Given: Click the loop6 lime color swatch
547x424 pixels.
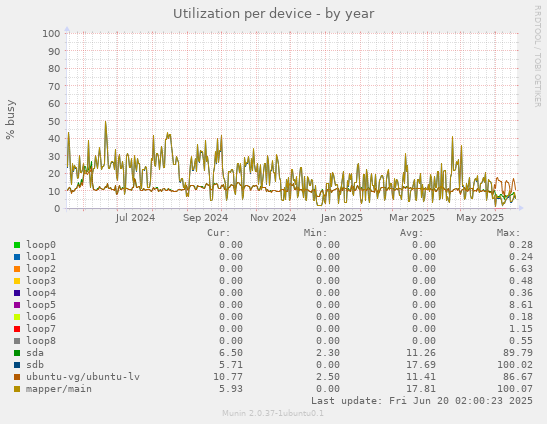Looking at the screenshot, I should pyautogui.click(x=17, y=317).
